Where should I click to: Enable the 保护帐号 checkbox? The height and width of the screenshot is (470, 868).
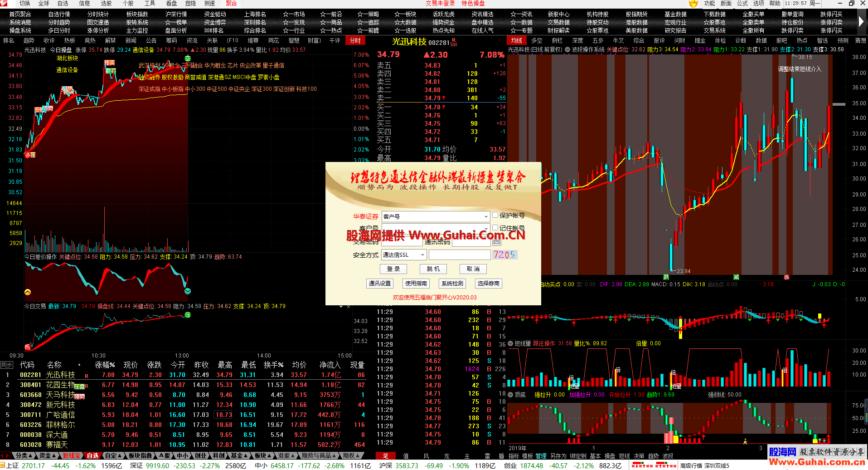point(495,215)
